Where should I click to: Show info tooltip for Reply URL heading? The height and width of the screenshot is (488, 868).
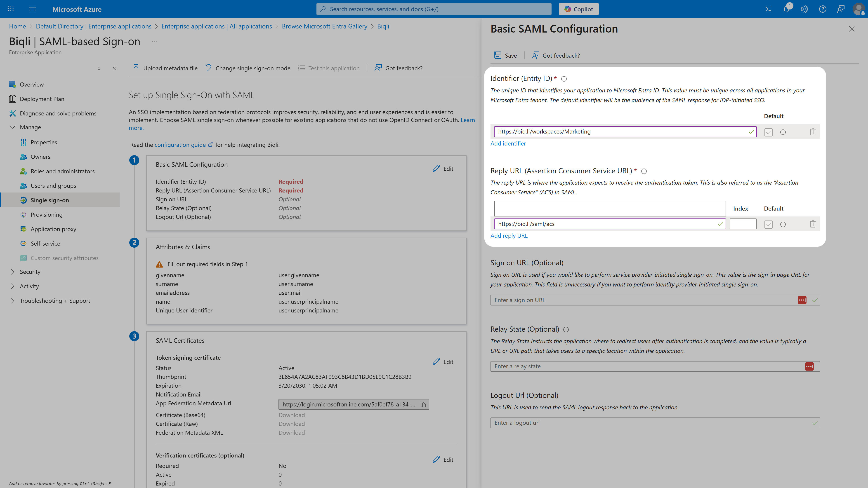click(644, 171)
